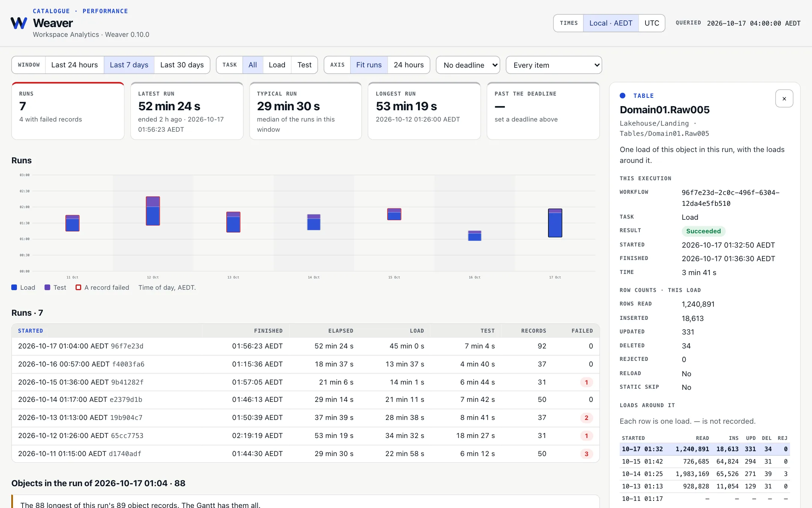Click the blue Load legend swatch
This screenshot has width=812, height=508.
point(14,287)
